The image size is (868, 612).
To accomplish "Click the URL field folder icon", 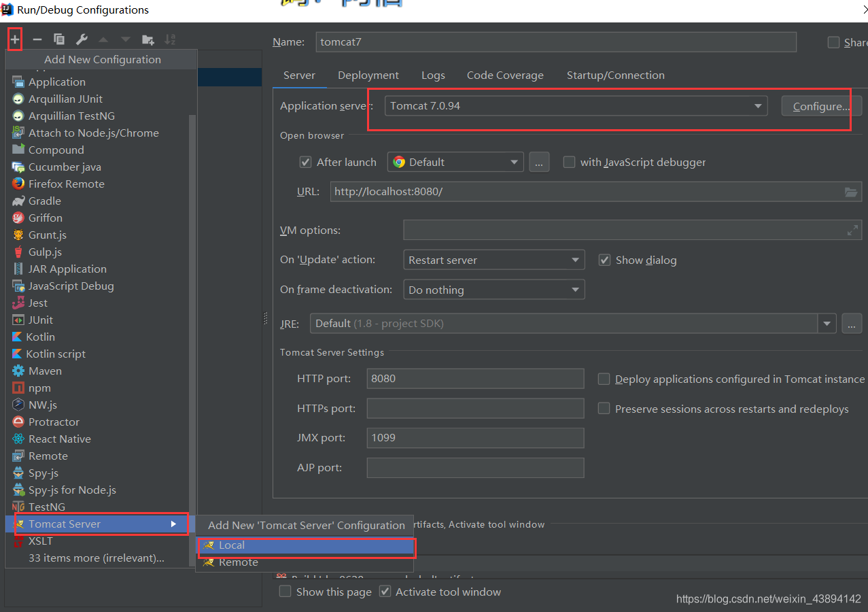I will (x=851, y=192).
